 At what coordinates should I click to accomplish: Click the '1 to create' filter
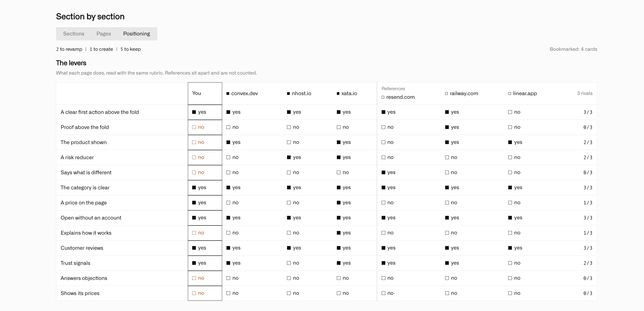(x=101, y=49)
